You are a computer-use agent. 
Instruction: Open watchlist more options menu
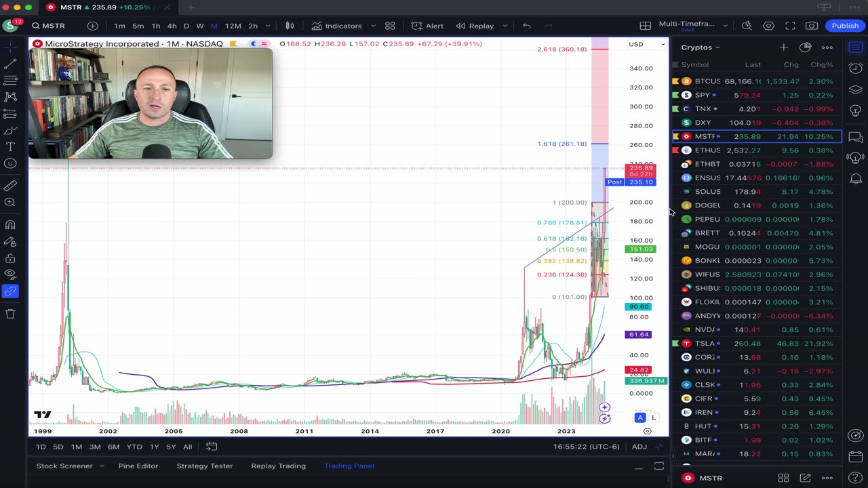[x=827, y=47]
